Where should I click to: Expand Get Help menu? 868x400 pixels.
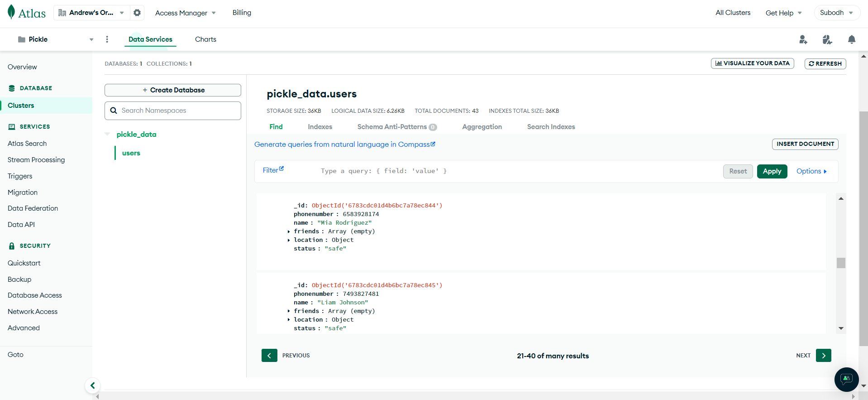point(783,13)
